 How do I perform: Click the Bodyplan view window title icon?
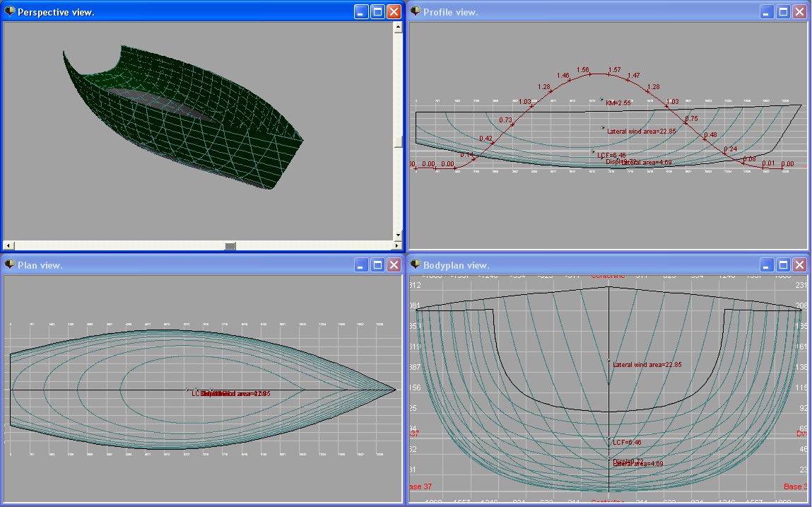(x=416, y=264)
